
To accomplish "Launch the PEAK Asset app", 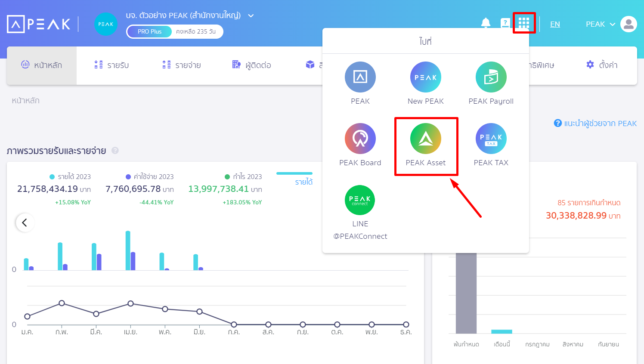I will pyautogui.click(x=426, y=139).
